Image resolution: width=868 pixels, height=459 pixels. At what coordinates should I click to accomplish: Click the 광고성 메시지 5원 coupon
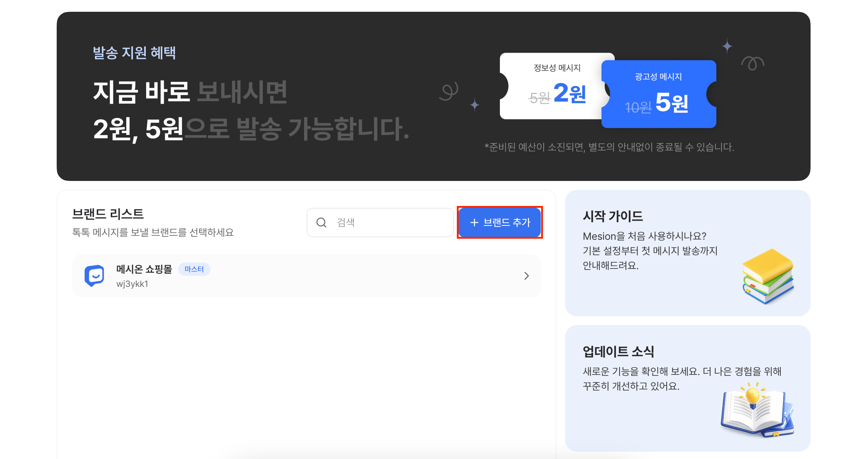[x=659, y=94]
